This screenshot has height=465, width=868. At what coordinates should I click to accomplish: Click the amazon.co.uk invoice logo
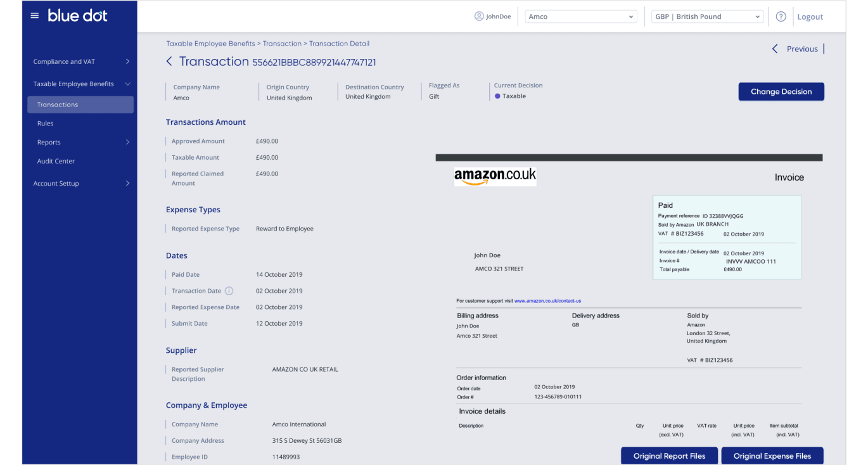pos(495,176)
